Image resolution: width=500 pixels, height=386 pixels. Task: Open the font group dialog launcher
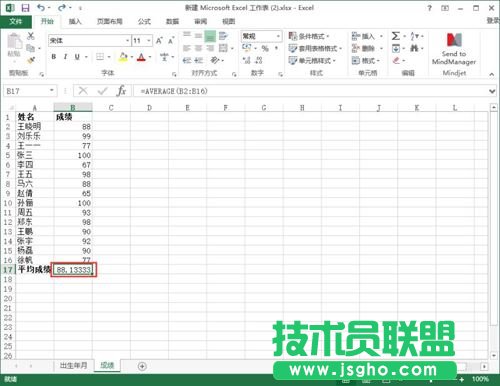(174, 74)
